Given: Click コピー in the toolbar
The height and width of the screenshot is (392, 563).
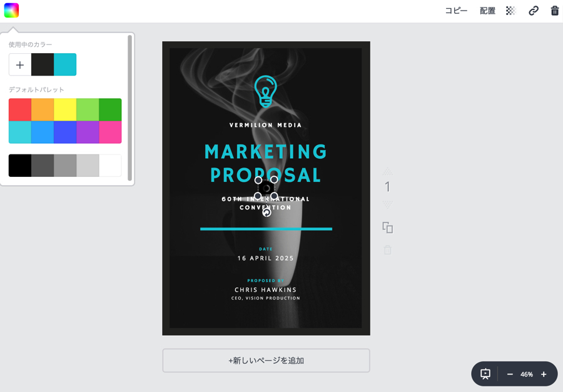Looking at the screenshot, I should (456, 11).
